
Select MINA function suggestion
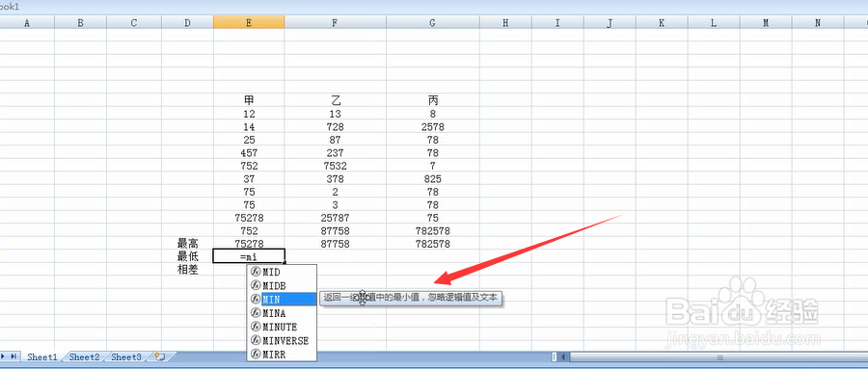point(283,313)
